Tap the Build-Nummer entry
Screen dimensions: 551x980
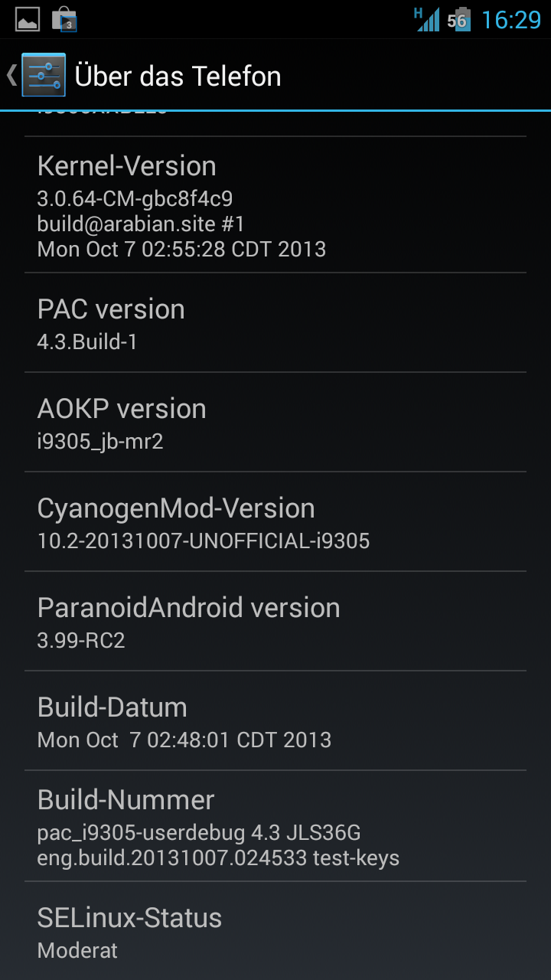pos(275,826)
